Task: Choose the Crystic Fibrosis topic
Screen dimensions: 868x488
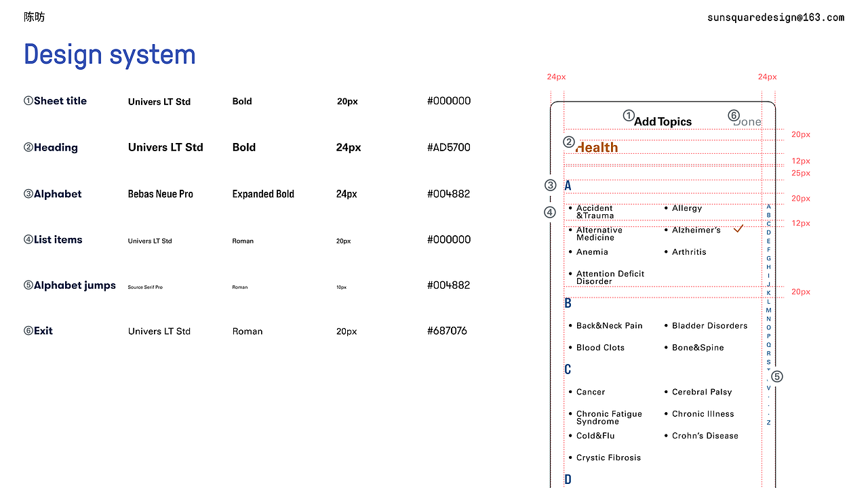Action: 608,457
